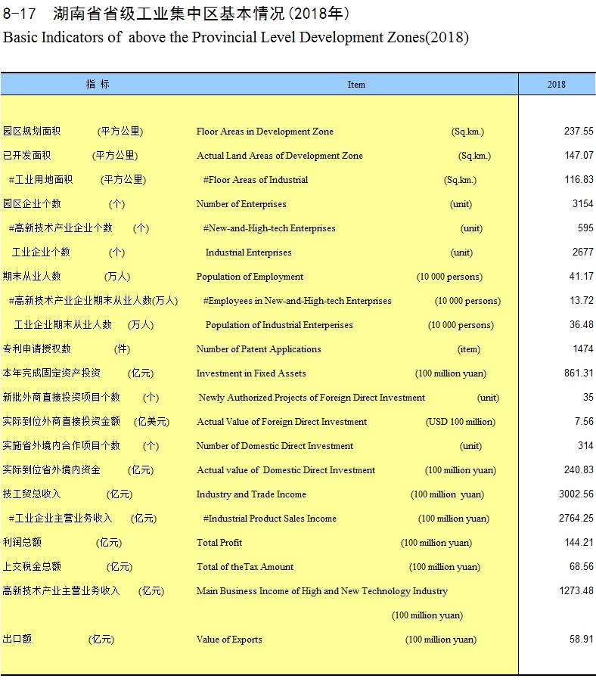Click 'Actual value of Domestic Direct Investment'
This screenshot has height=700, width=596.
[286, 469]
